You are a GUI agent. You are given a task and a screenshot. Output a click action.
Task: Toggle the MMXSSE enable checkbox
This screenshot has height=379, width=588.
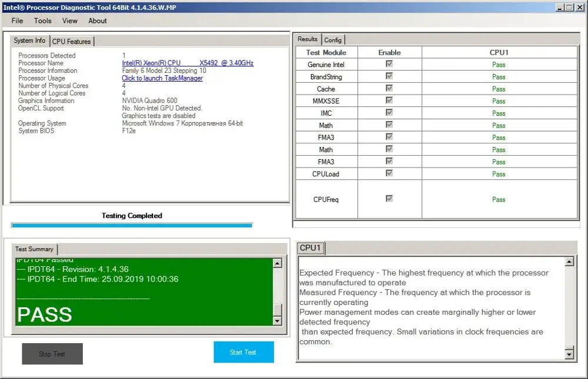pyautogui.click(x=389, y=100)
